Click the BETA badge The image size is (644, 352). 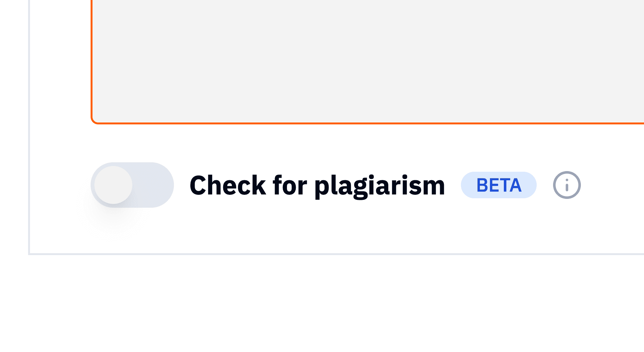498,185
